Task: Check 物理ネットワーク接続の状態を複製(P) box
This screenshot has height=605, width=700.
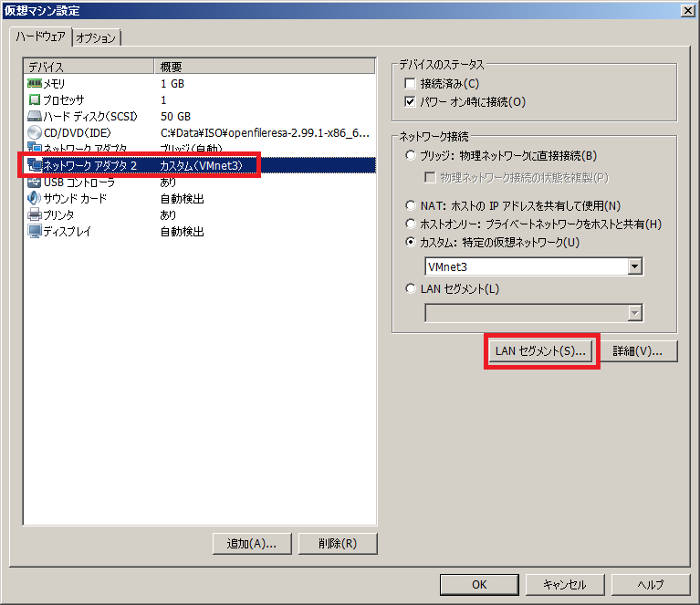Action: click(x=430, y=178)
